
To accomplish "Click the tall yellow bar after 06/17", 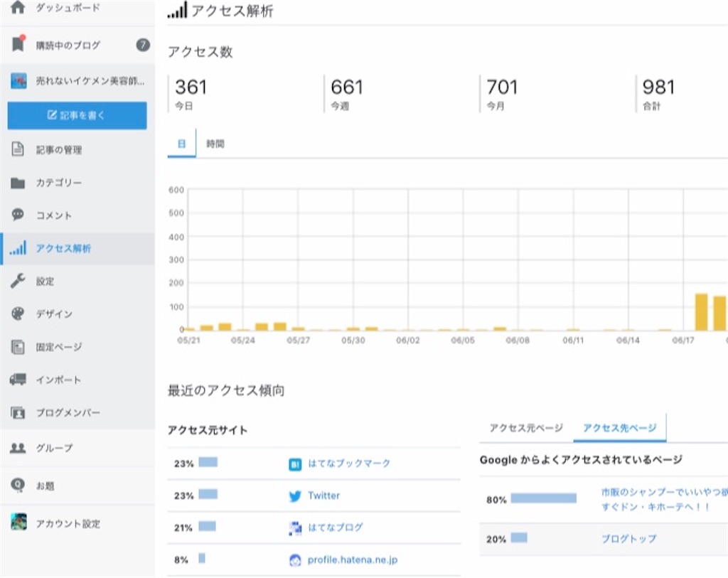I will click(701, 311).
